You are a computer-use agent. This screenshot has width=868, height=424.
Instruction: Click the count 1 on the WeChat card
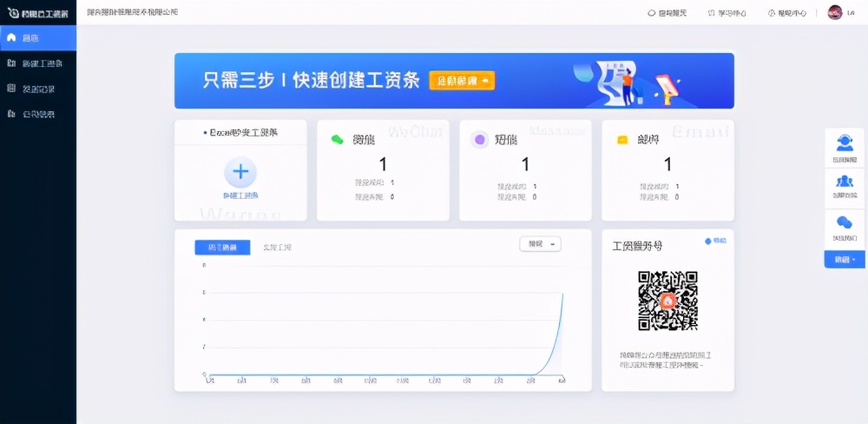pyautogui.click(x=383, y=164)
